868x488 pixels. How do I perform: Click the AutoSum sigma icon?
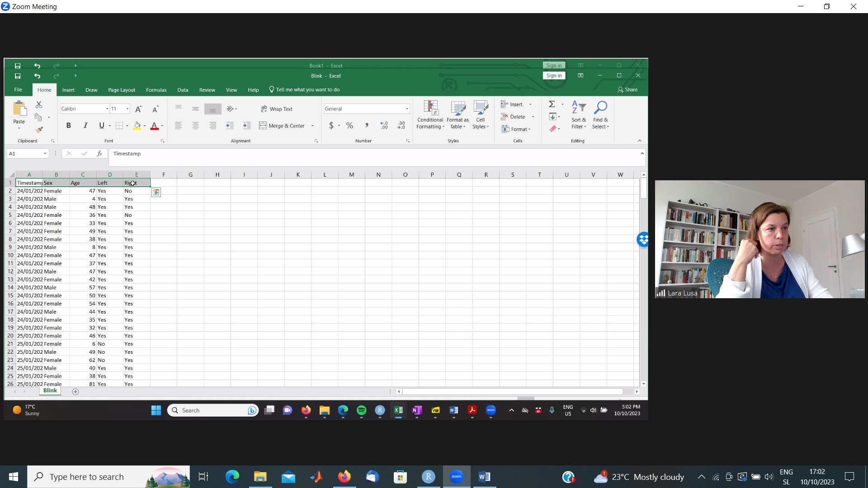click(x=552, y=104)
